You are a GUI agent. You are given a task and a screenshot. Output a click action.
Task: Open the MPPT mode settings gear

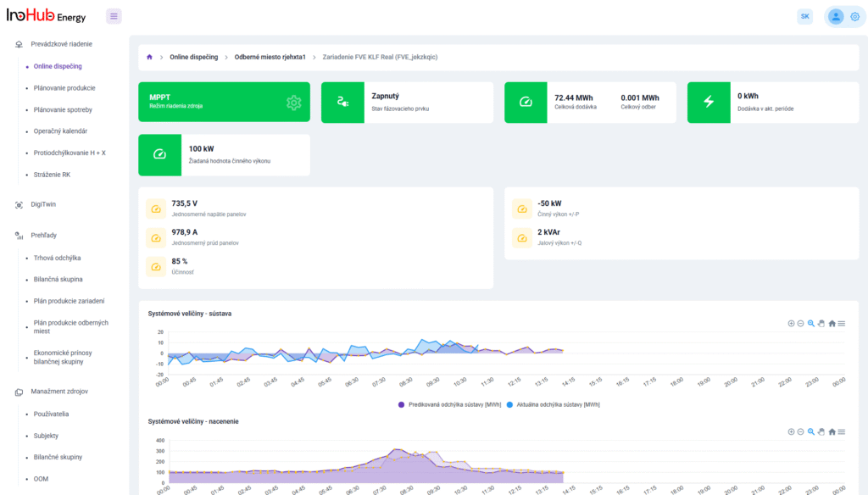click(293, 103)
